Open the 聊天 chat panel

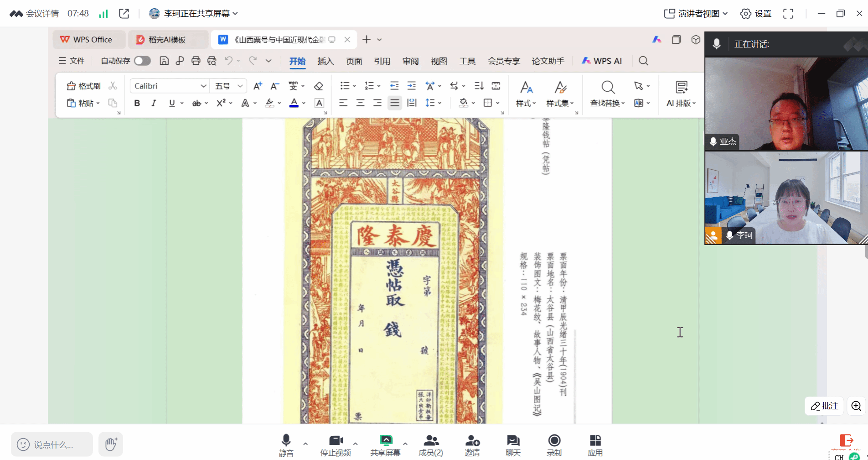pos(513,445)
